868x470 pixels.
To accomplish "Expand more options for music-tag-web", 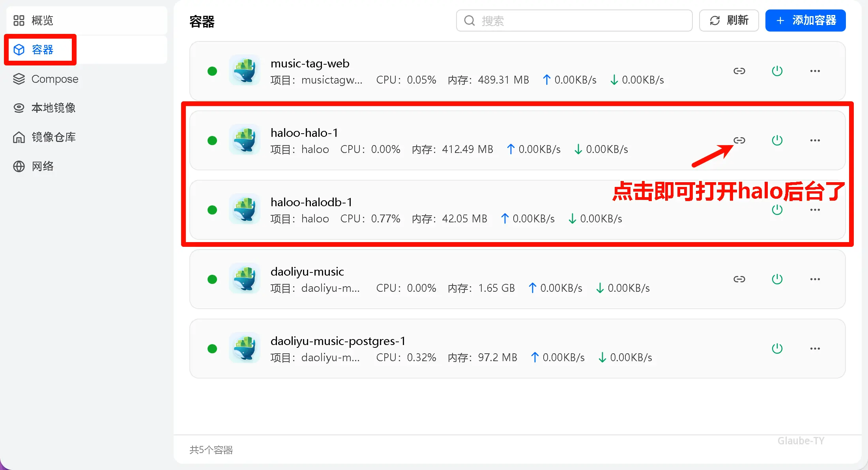I will [815, 71].
